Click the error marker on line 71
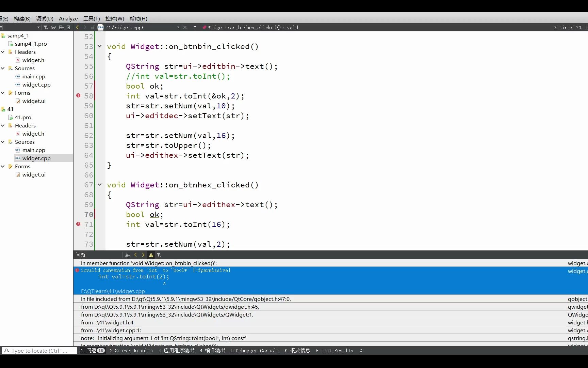Image resolution: width=588 pixels, height=368 pixels. point(78,224)
